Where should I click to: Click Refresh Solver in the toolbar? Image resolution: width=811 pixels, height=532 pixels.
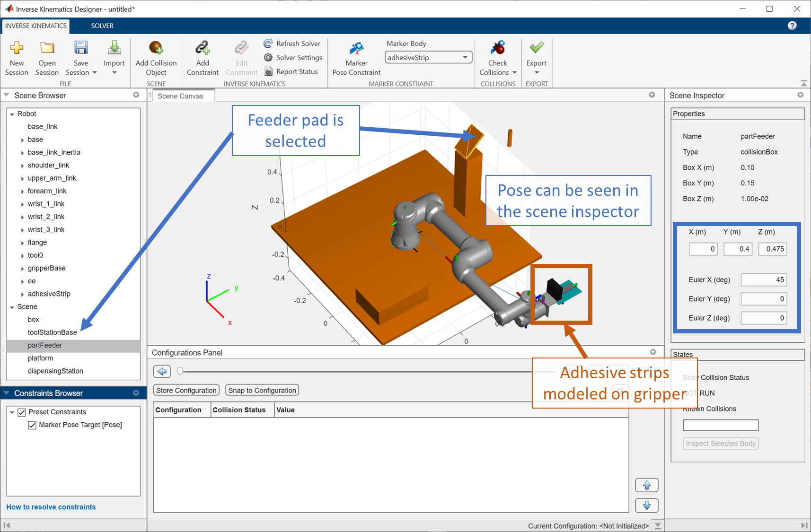(292, 44)
